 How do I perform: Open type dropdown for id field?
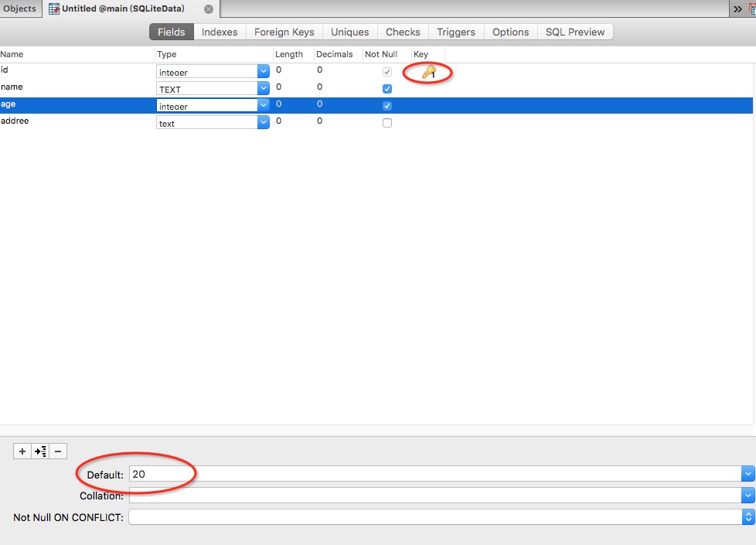click(x=264, y=71)
